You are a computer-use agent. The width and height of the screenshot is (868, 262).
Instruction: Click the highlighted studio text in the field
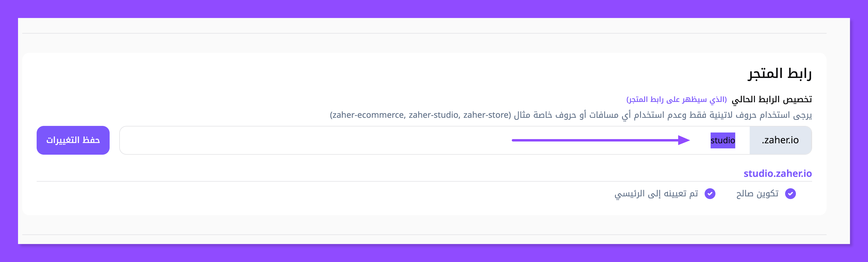[x=722, y=140]
